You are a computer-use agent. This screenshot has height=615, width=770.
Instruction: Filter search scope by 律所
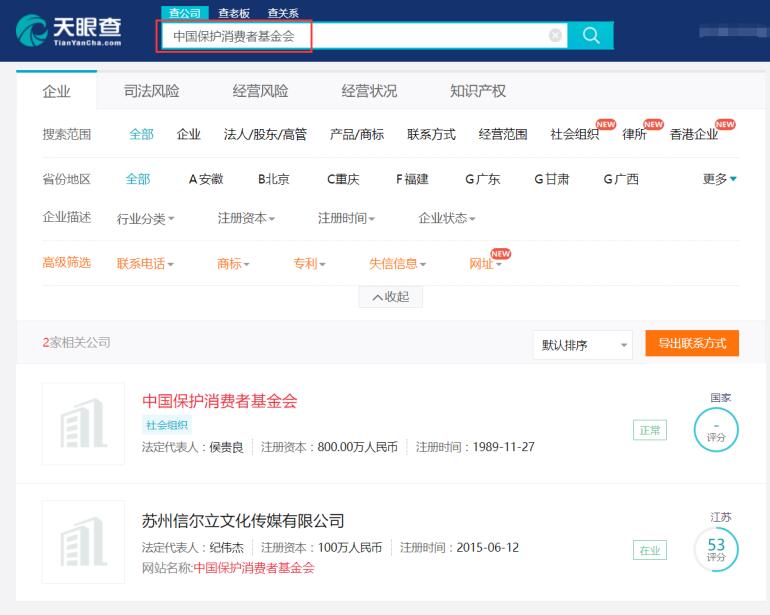click(x=634, y=134)
